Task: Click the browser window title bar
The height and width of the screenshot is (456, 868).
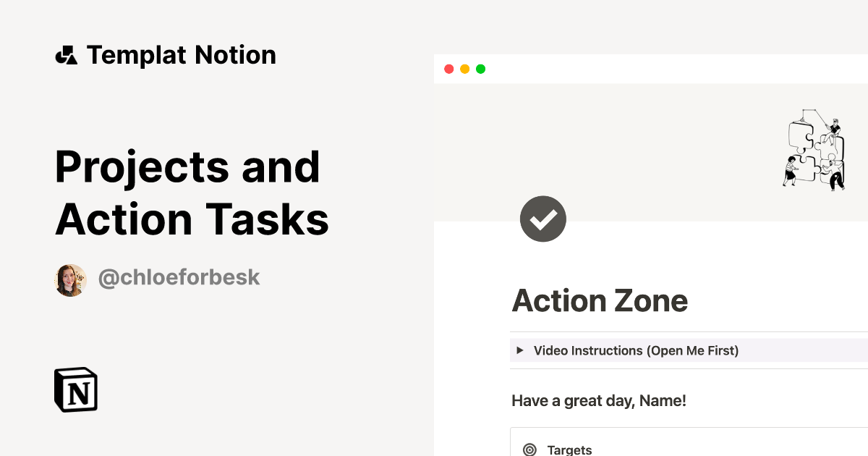Action: pos(651,69)
